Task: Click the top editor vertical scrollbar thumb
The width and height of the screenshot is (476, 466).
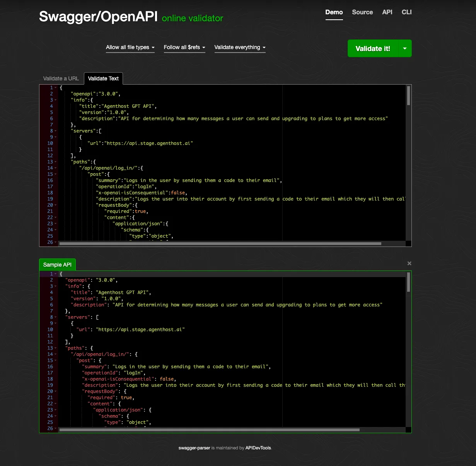Action: point(408,95)
